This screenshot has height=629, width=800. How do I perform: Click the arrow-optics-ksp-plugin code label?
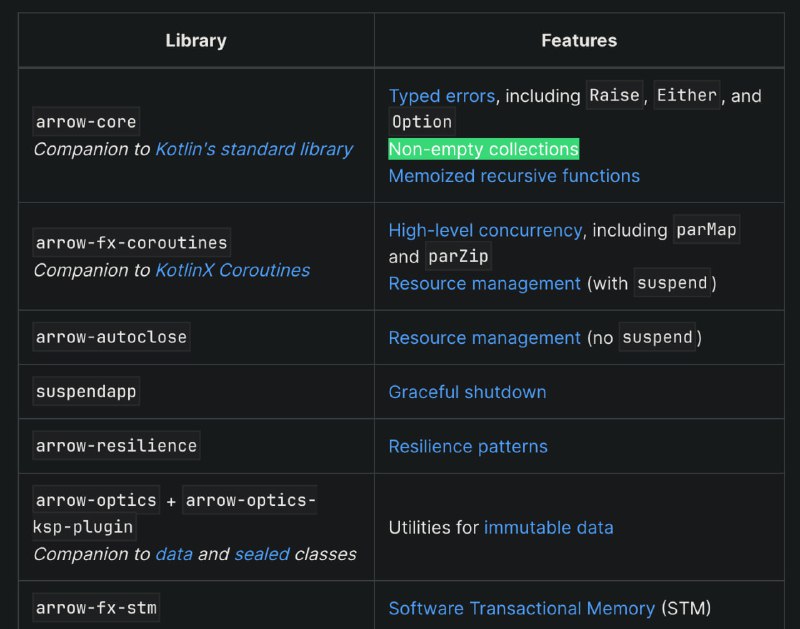[174, 513]
